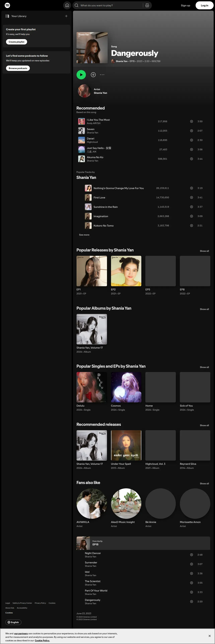
Task: Open the English language selector
Action: (x=13, y=622)
